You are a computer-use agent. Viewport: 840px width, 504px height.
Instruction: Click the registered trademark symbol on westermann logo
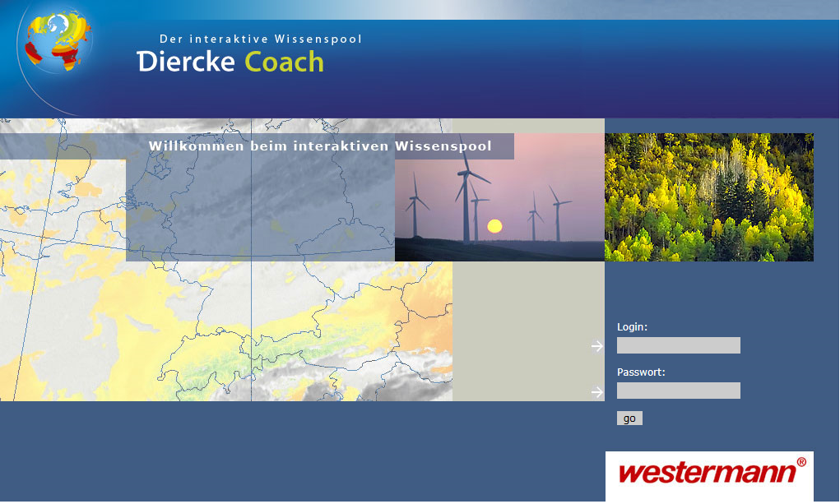coord(801,462)
